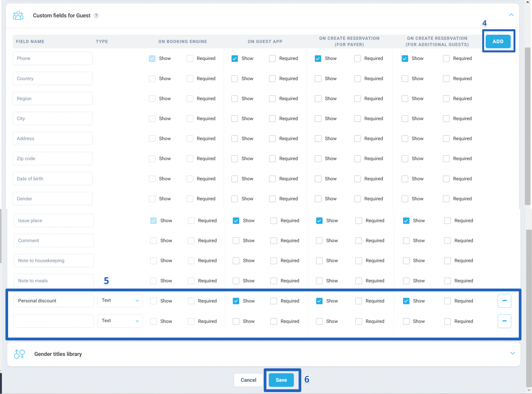Click the Personal discount field name input
The height and width of the screenshot is (394, 532).
tap(54, 301)
